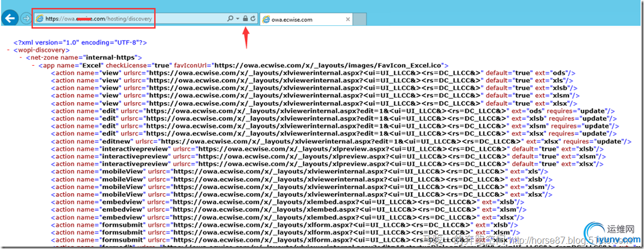The height and width of the screenshot is (249, 644).
Task: Click the Internet Explorer page icon in address bar
Action: [39, 19]
